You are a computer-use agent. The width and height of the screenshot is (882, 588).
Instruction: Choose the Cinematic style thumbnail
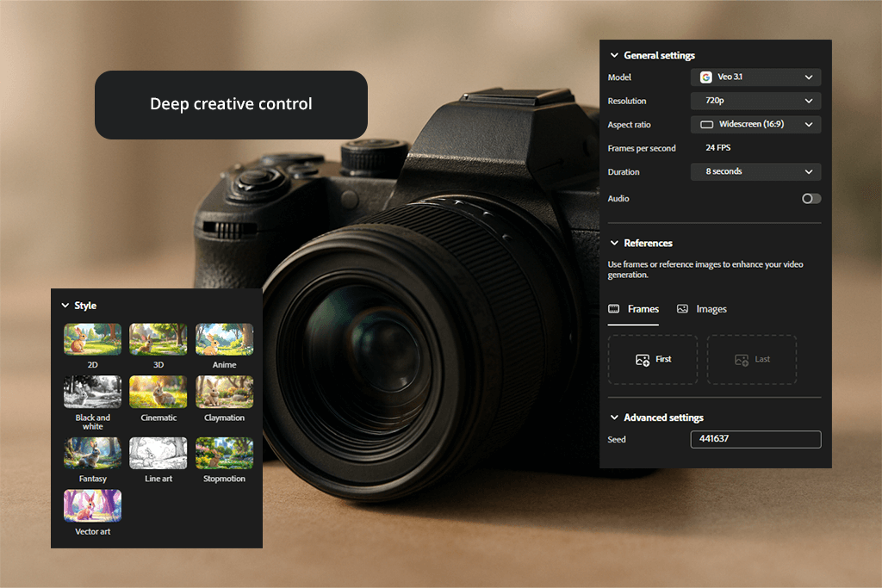click(x=158, y=392)
